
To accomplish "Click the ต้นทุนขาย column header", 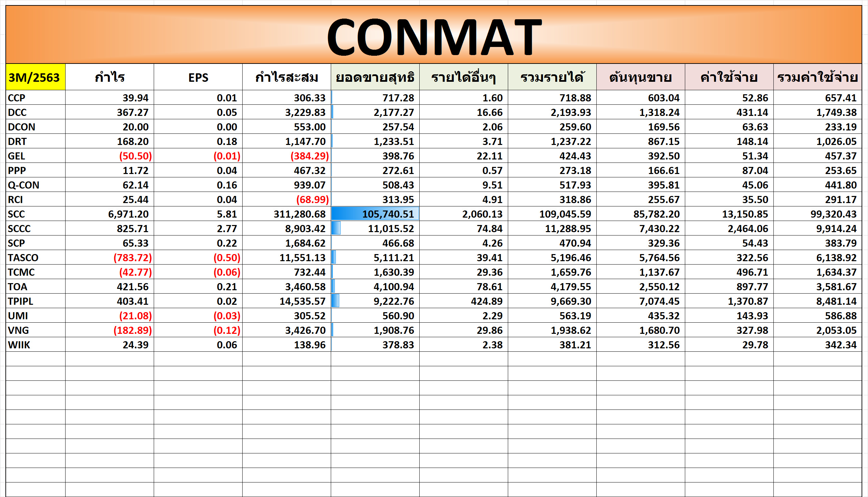I will (x=640, y=77).
